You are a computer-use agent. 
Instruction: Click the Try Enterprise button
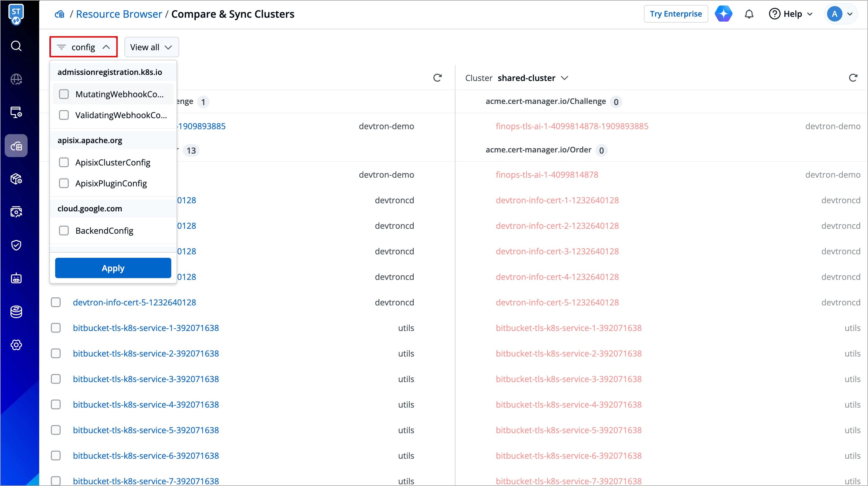676,14
